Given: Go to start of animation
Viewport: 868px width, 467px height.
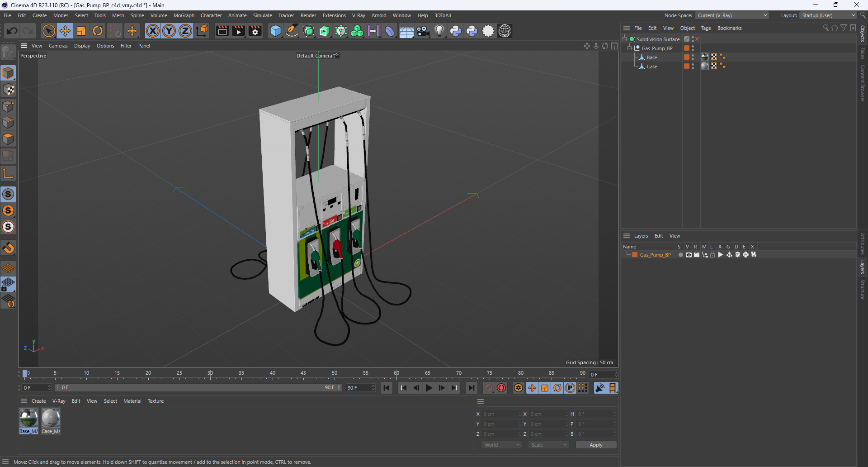Looking at the screenshot, I should click(x=387, y=388).
